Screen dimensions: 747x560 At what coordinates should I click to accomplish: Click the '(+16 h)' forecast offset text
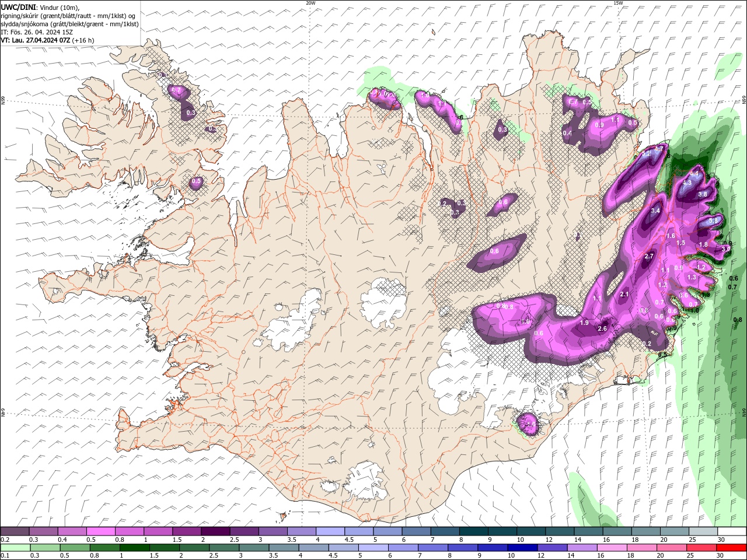tap(83, 40)
